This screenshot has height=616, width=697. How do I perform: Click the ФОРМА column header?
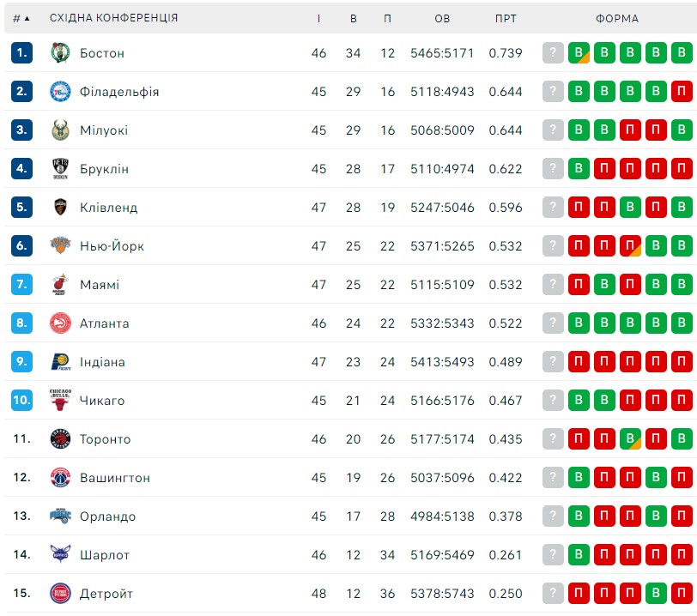(x=617, y=19)
